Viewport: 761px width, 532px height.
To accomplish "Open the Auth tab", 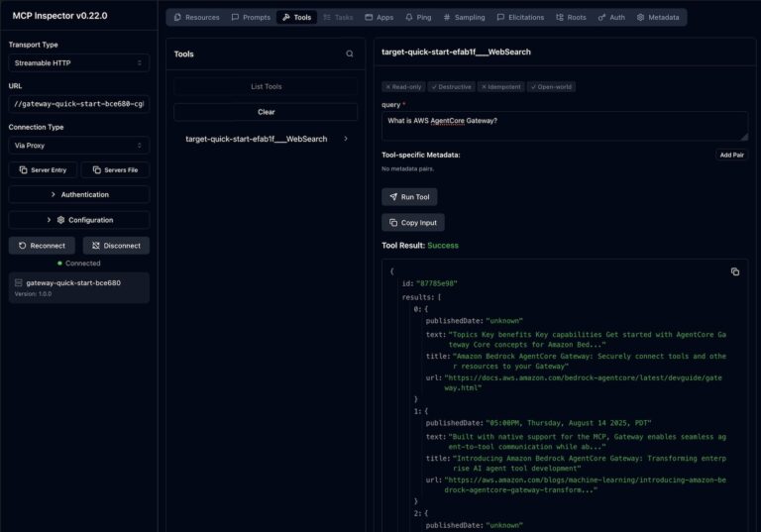I will click(x=611, y=18).
